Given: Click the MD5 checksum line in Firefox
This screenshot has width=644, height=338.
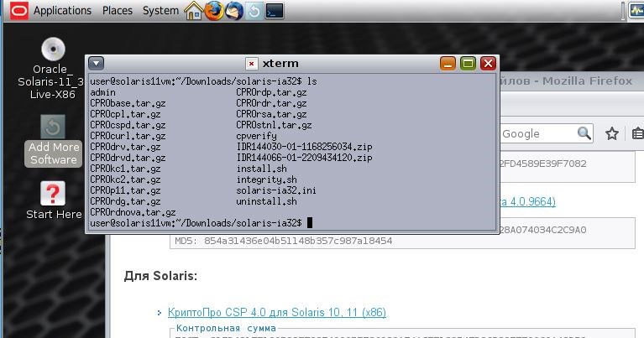Looking at the screenshot, I should pos(284,241).
